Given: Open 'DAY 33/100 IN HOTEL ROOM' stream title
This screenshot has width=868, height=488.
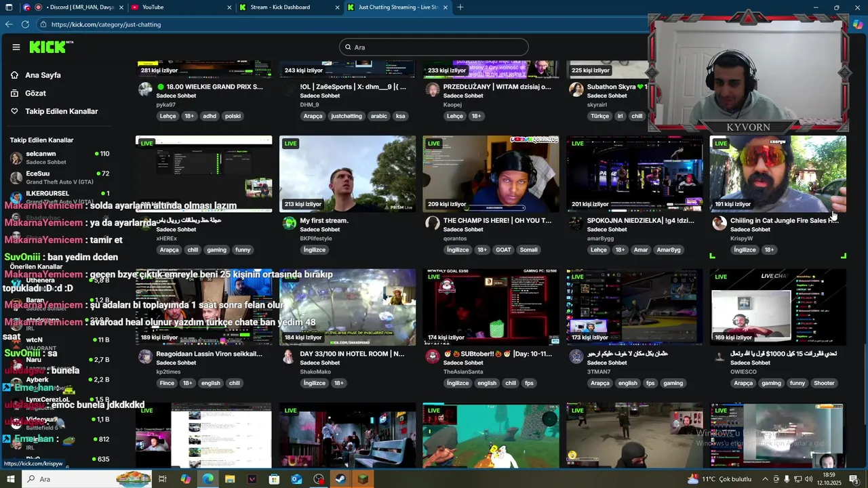Looking at the screenshot, I should 352,354.
